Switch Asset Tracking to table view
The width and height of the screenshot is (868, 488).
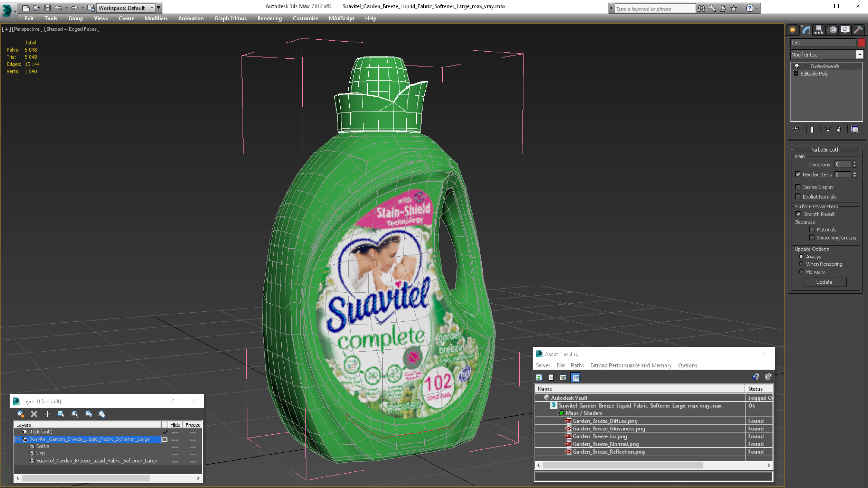pyautogui.click(x=576, y=377)
